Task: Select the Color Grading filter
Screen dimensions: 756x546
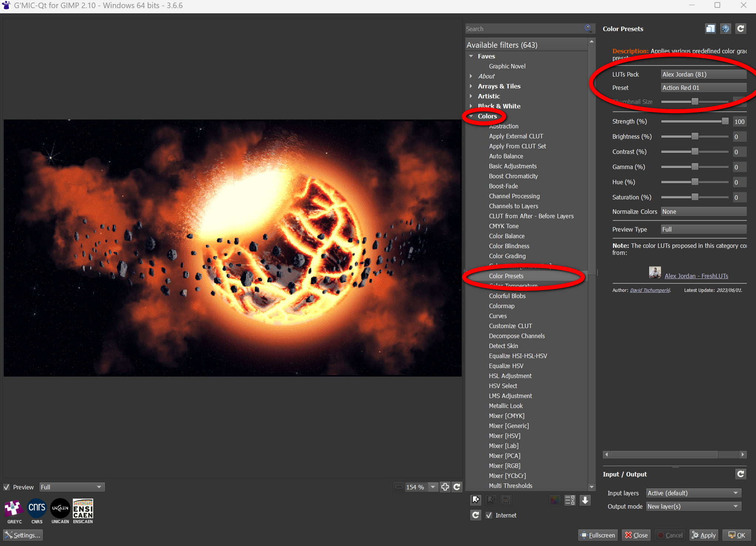Action: click(x=507, y=256)
